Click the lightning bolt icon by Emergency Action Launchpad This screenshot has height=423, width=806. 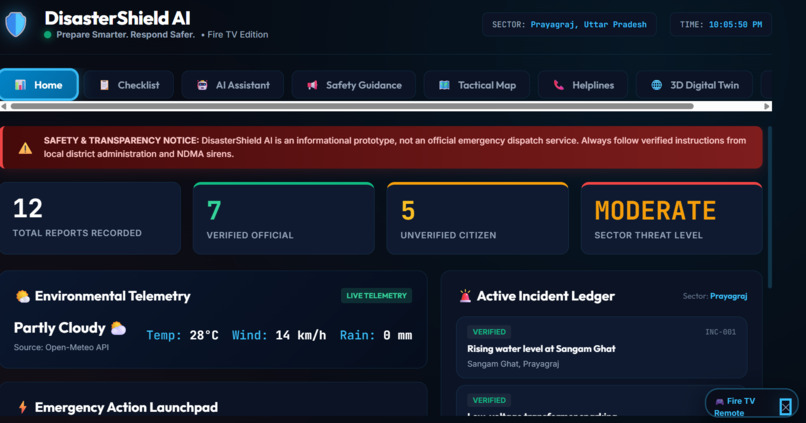(23, 407)
